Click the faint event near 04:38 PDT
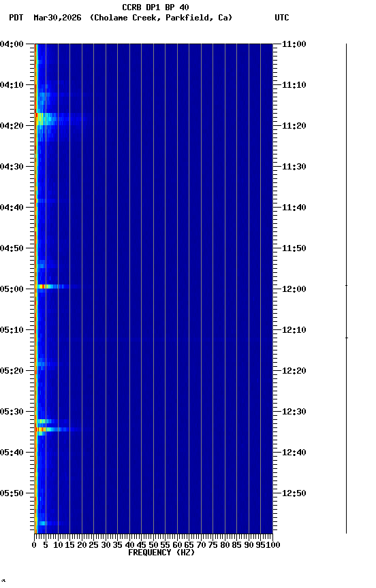 (45, 201)
